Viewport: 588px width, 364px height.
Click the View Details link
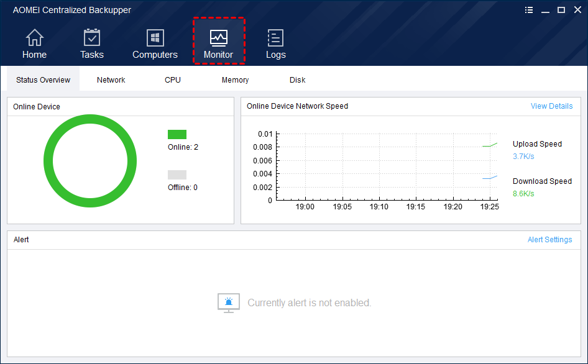point(551,106)
